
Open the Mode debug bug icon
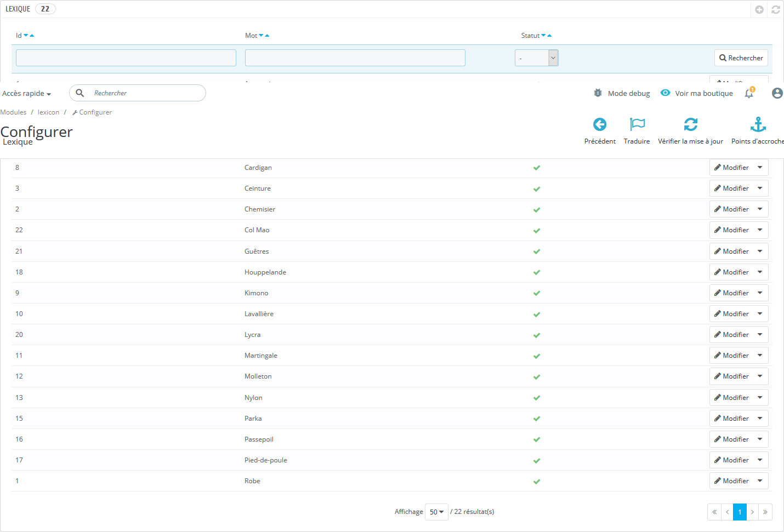(598, 93)
